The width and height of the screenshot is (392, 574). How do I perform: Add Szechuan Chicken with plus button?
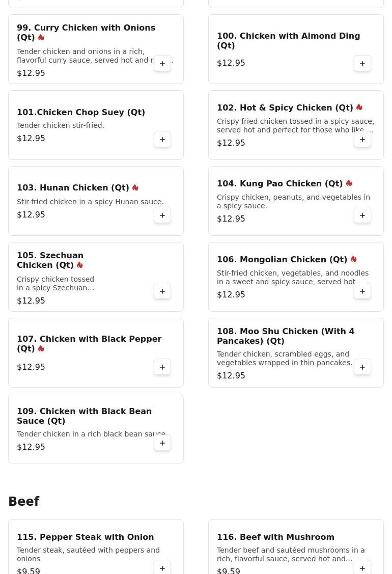pos(162,291)
